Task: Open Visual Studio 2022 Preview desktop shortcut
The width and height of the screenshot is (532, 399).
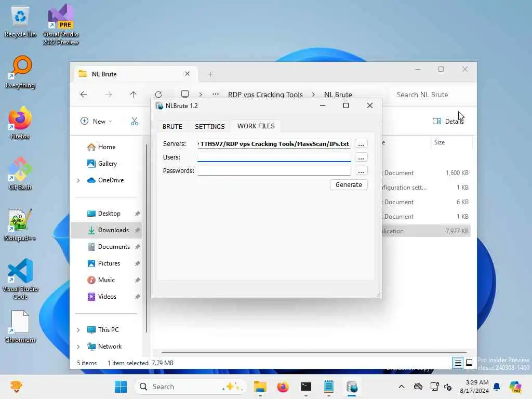Action: coord(61,24)
